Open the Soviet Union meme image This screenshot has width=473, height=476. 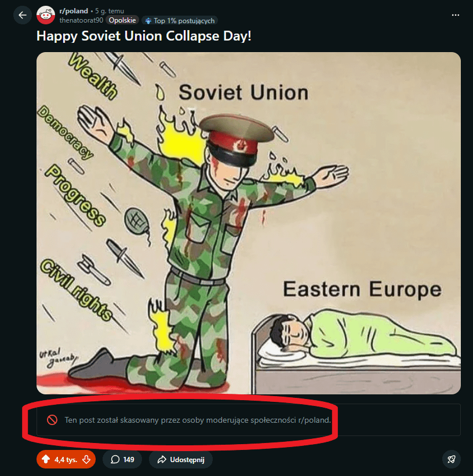248,223
